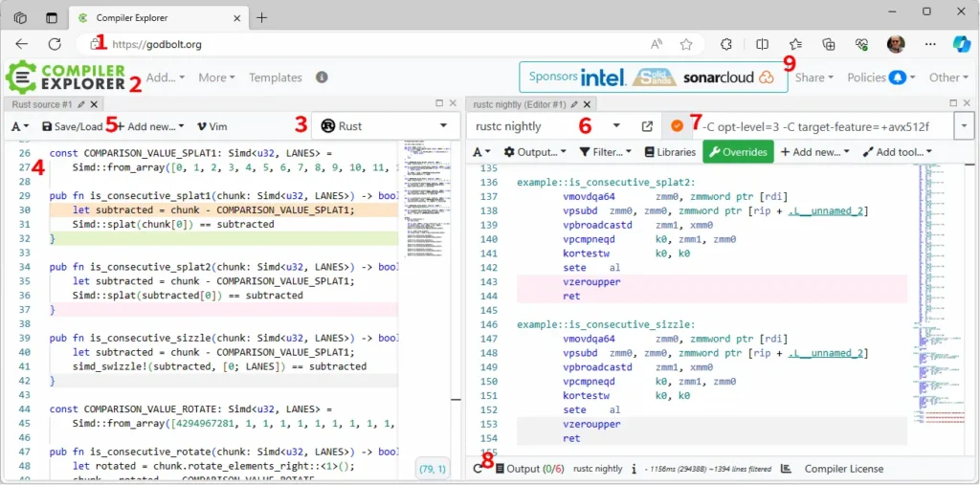980x485 pixels.
Task: Click the orange compilation status checkmark icon
Action: 677,126
